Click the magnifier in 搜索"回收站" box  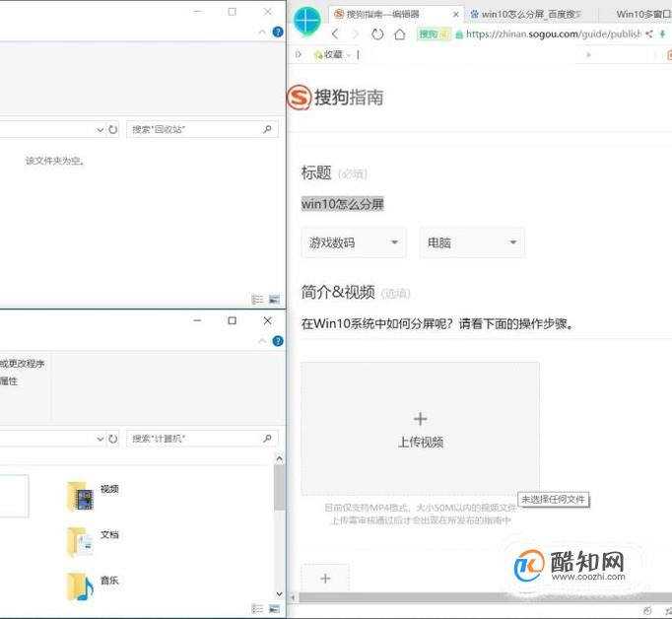[x=267, y=129]
